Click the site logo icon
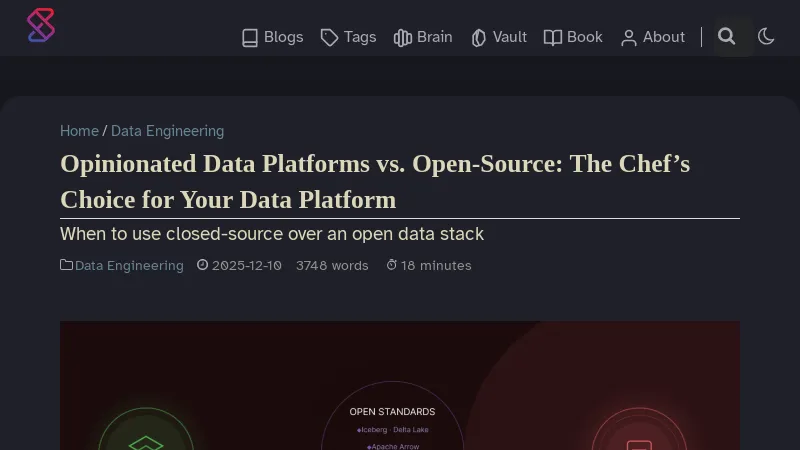800x450 pixels. pos(41,26)
